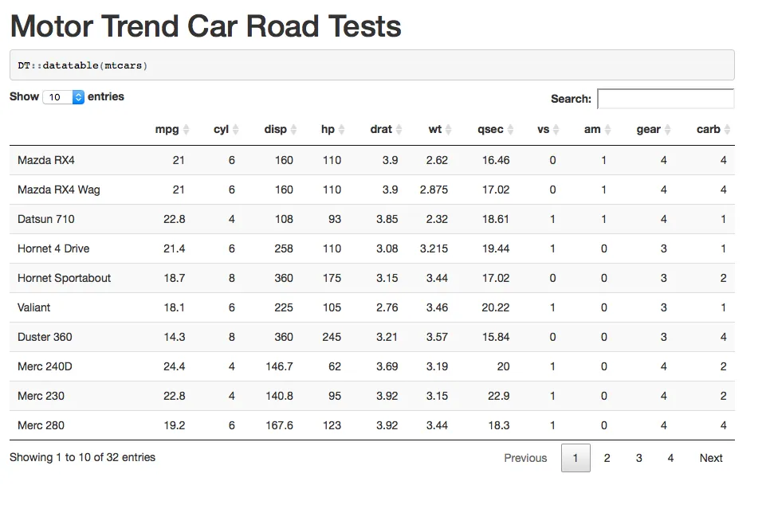Click into the Search input field
This screenshot has width=770, height=532.
665,99
